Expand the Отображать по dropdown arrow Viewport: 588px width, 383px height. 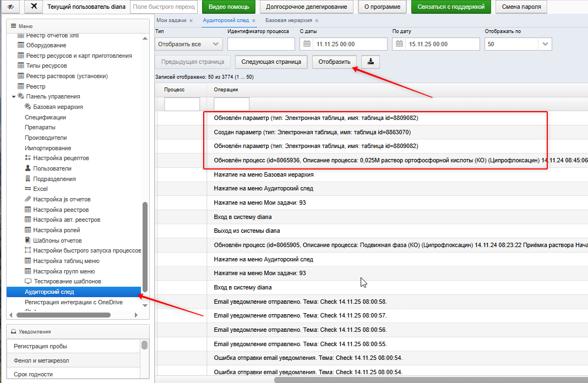pyautogui.click(x=545, y=44)
